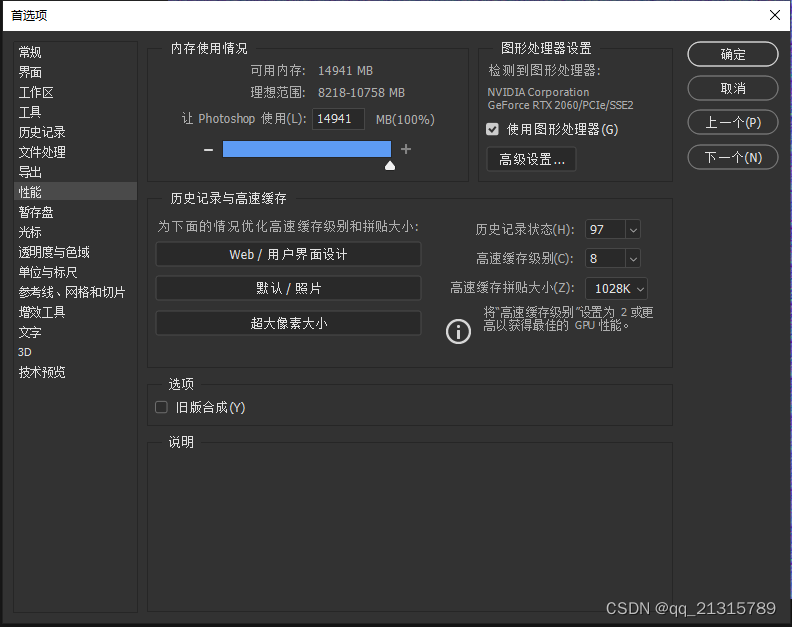
Task: Select 常规 in the category list
Action: (x=75, y=52)
